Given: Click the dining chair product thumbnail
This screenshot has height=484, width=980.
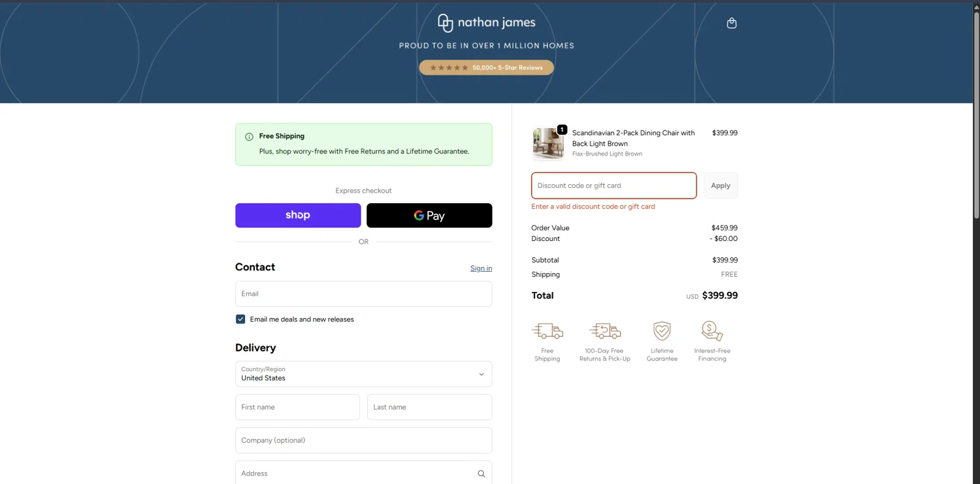Looking at the screenshot, I should point(548,144).
